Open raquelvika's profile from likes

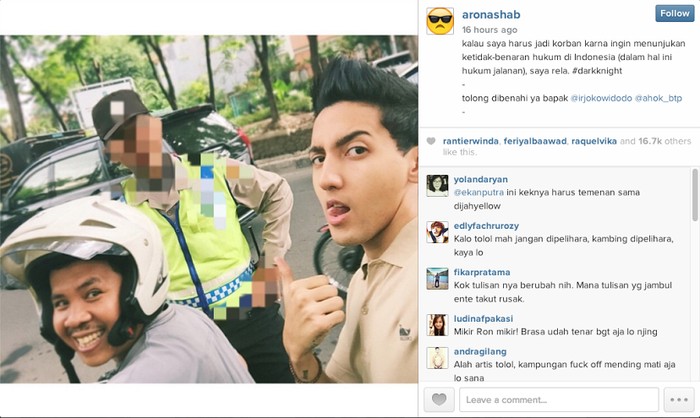[594, 141]
